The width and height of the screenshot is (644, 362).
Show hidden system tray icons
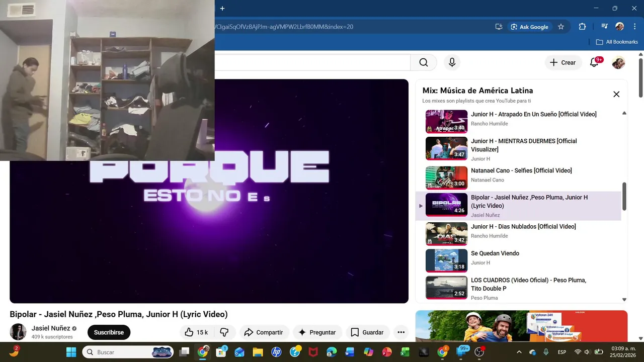[519, 352]
